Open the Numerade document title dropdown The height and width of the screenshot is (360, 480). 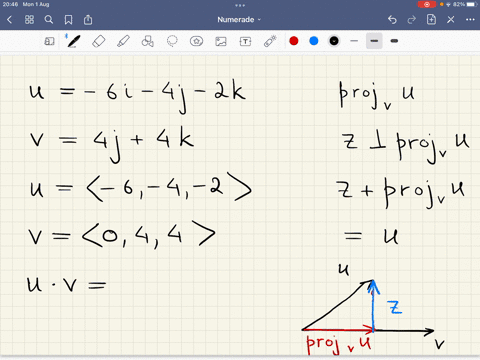pos(239,20)
